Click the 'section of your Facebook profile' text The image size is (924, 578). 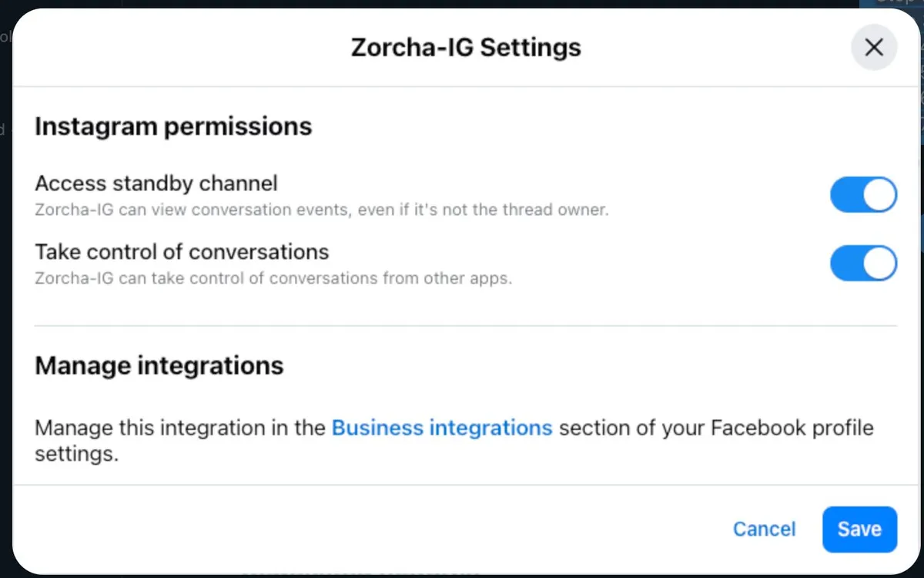click(716, 428)
